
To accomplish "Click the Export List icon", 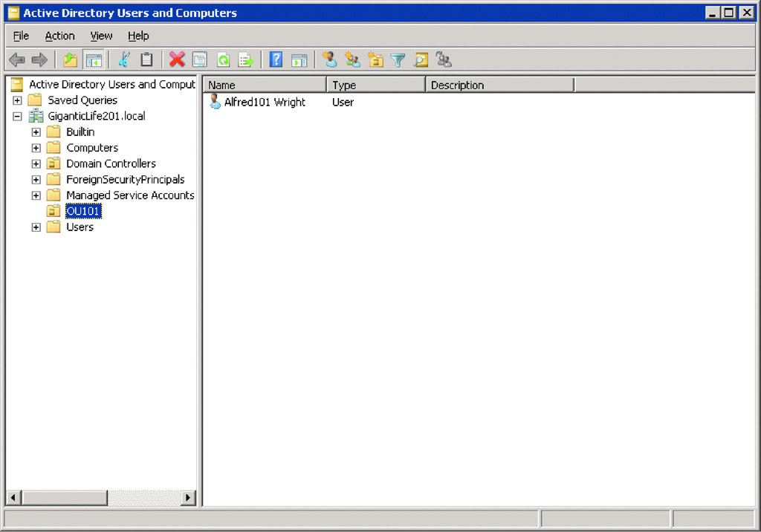I will click(x=246, y=60).
